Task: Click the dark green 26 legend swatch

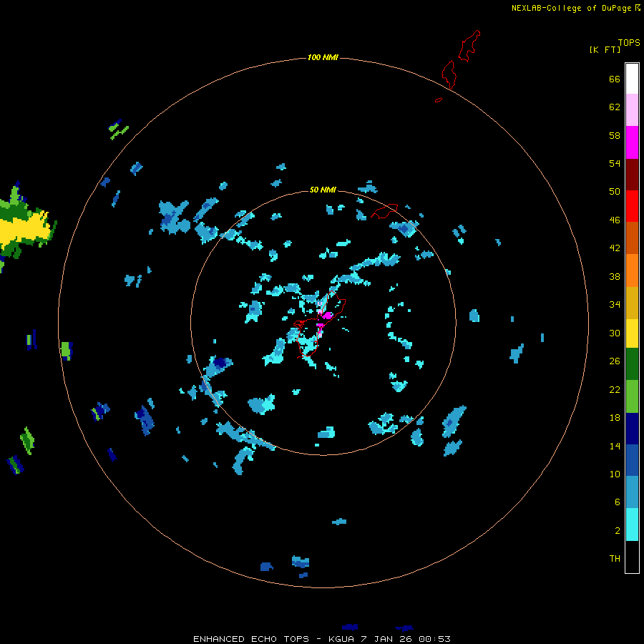Action: click(632, 364)
